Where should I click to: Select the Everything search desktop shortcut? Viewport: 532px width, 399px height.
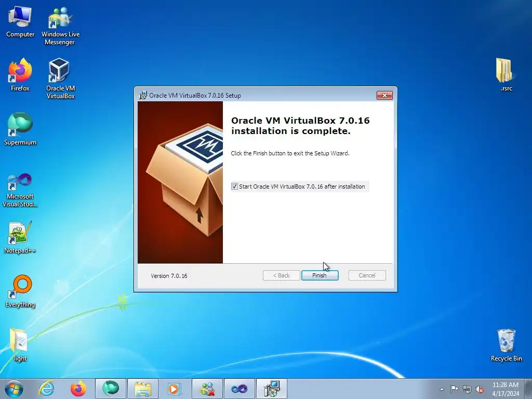(x=20, y=291)
